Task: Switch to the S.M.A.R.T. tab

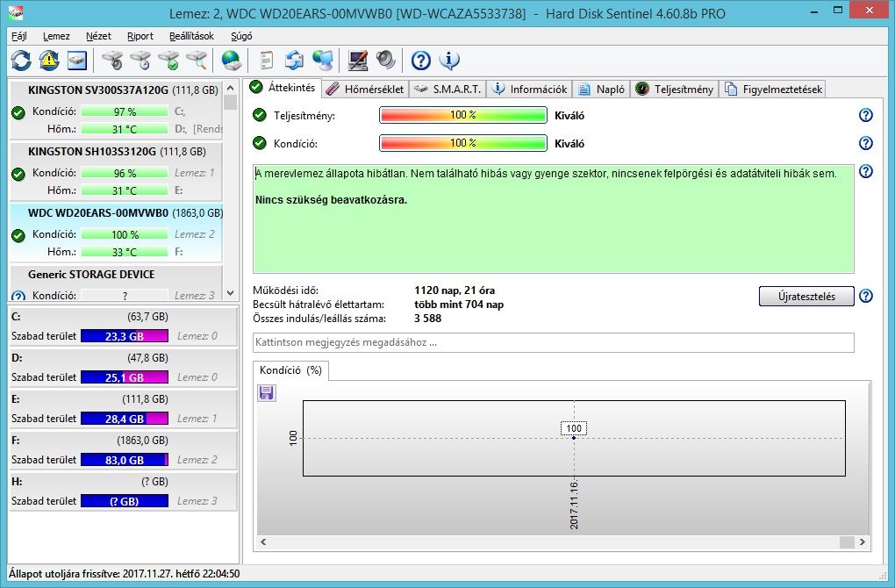Action: (x=448, y=89)
